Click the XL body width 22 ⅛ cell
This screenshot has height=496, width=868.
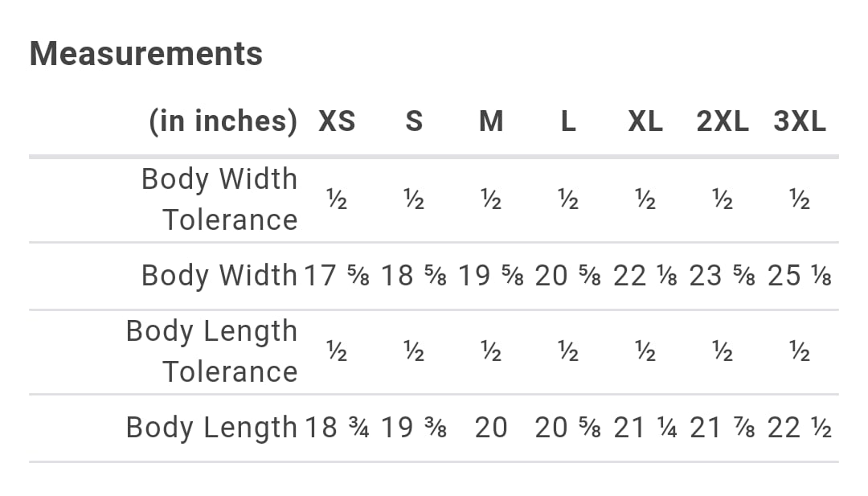coord(645,276)
